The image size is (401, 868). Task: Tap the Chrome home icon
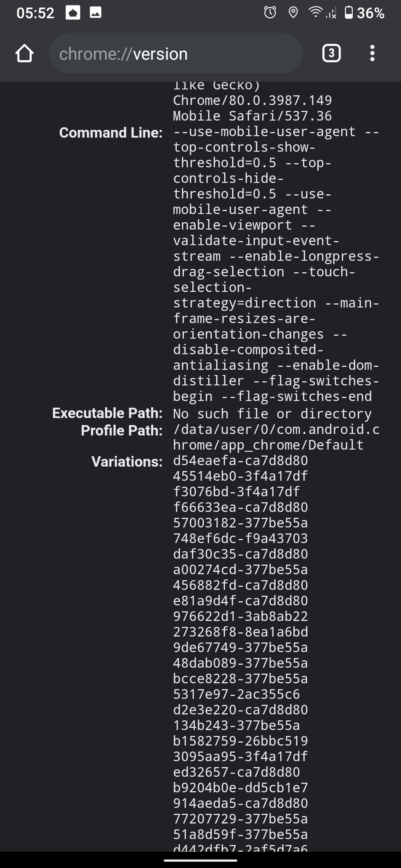[x=25, y=53]
